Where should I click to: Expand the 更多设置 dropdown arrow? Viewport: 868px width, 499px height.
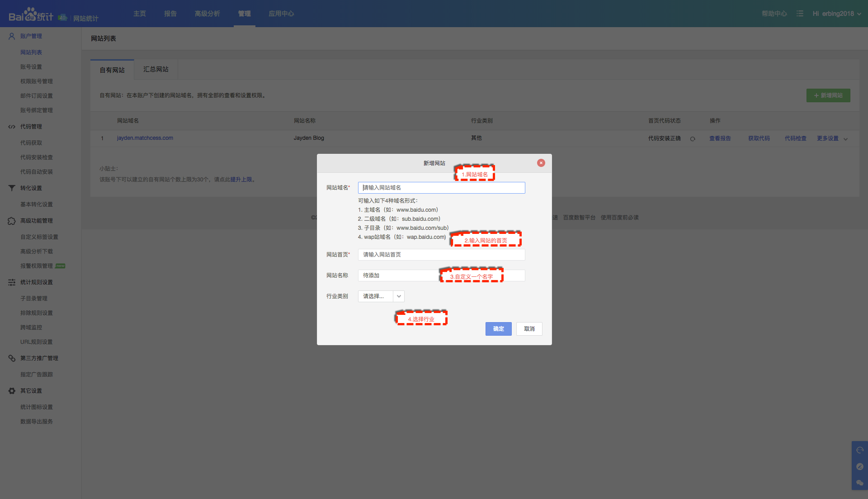tap(845, 139)
